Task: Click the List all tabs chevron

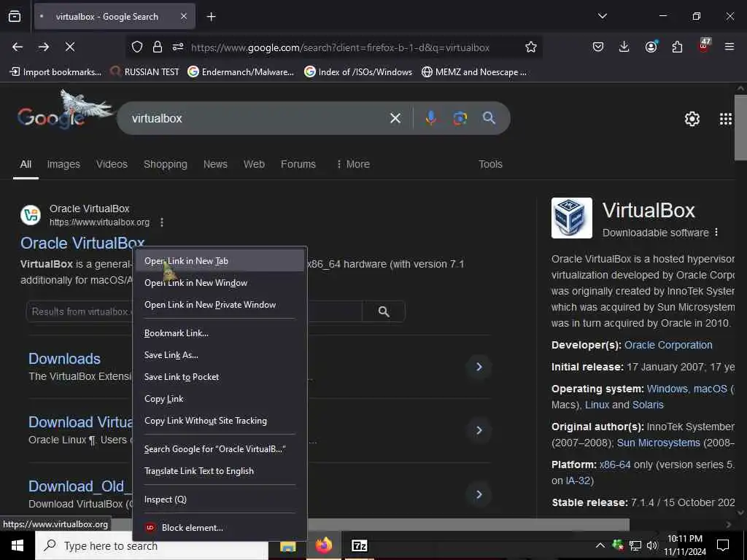Action: (x=602, y=16)
